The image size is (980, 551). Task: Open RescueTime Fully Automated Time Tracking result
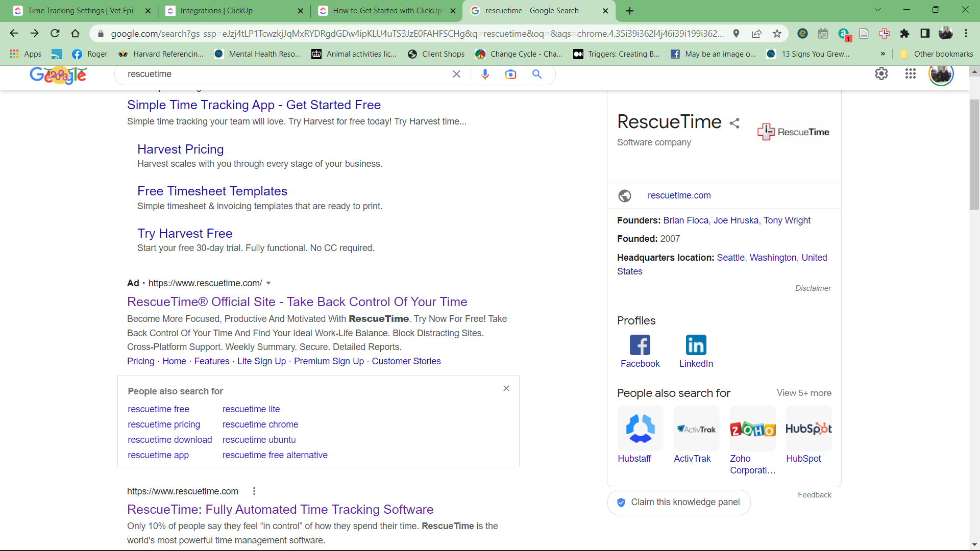[280, 509]
